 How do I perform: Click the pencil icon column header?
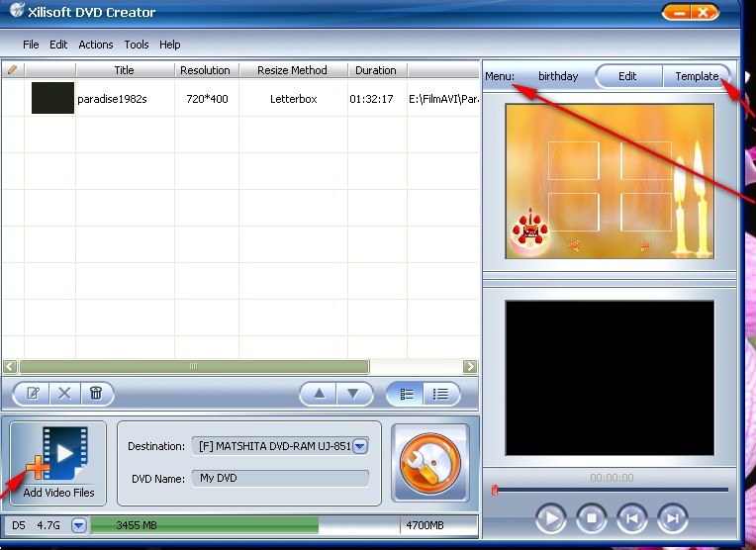coord(13,70)
